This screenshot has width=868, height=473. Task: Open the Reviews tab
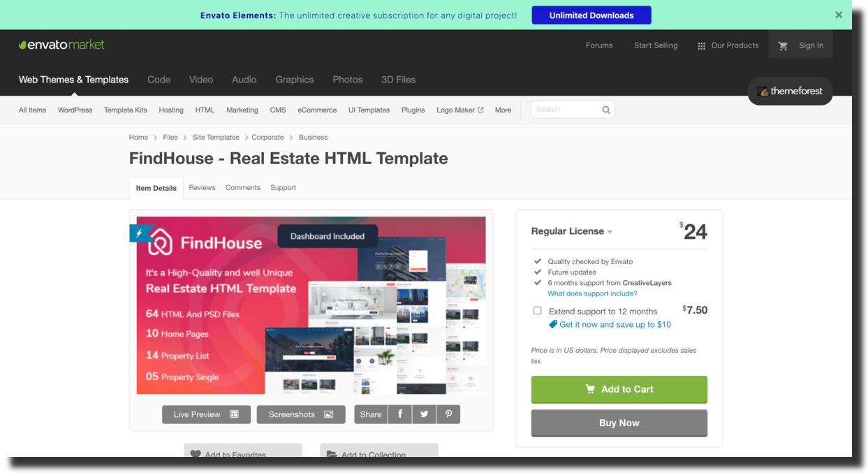(202, 187)
